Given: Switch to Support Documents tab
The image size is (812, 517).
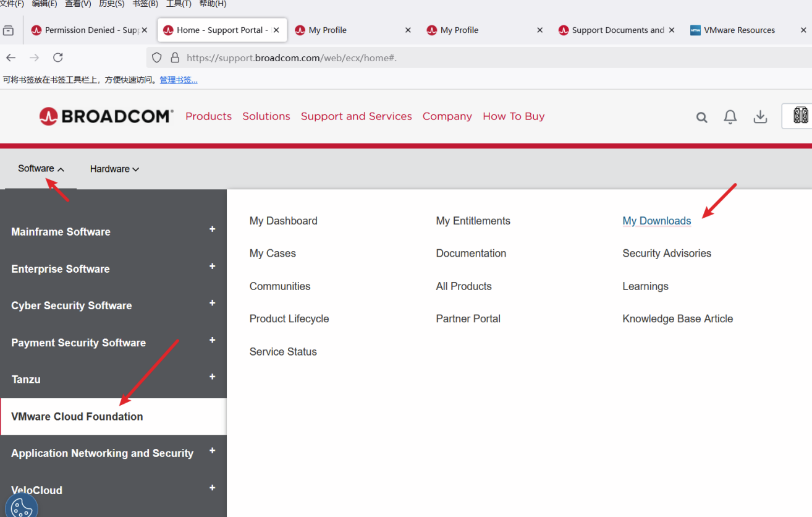Looking at the screenshot, I should [x=618, y=30].
